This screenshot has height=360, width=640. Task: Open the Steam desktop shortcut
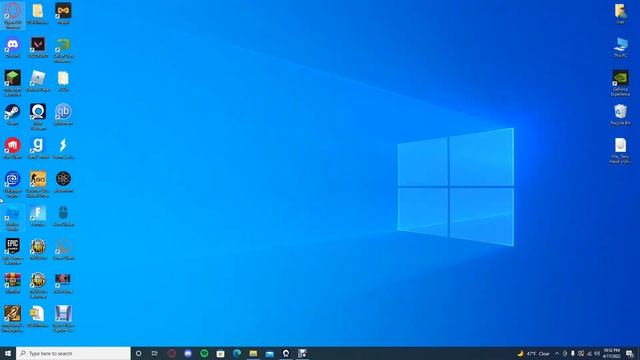(13, 115)
